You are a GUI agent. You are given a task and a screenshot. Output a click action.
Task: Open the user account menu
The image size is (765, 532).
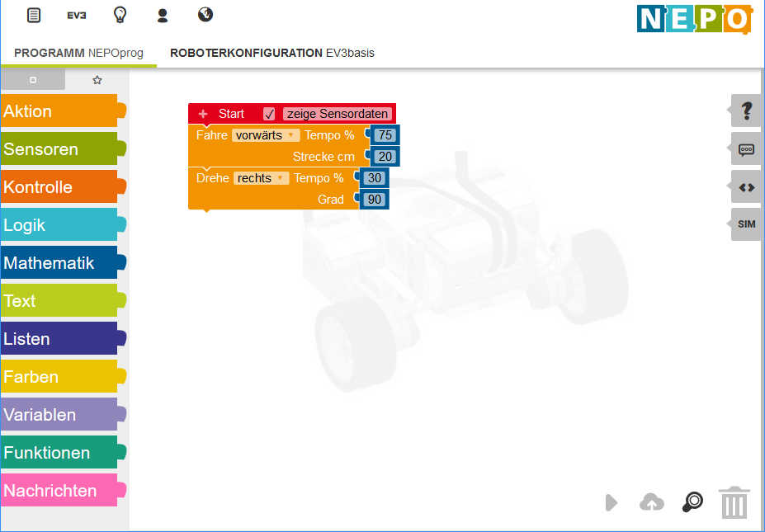(163, 16)
